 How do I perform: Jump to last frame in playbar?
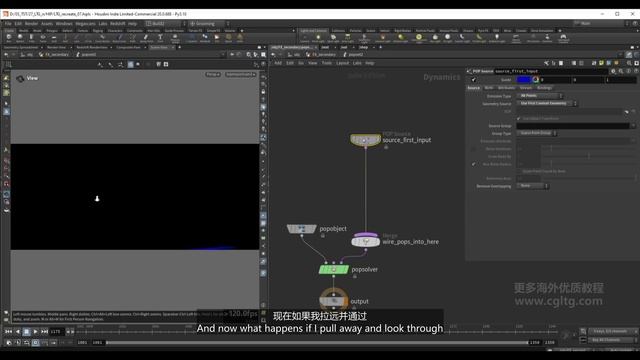[x=44, y=332]
